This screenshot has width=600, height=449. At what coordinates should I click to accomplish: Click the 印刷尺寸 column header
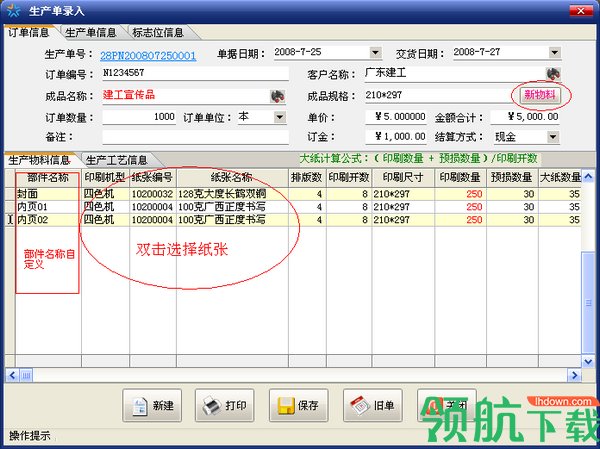coord(403,178)
